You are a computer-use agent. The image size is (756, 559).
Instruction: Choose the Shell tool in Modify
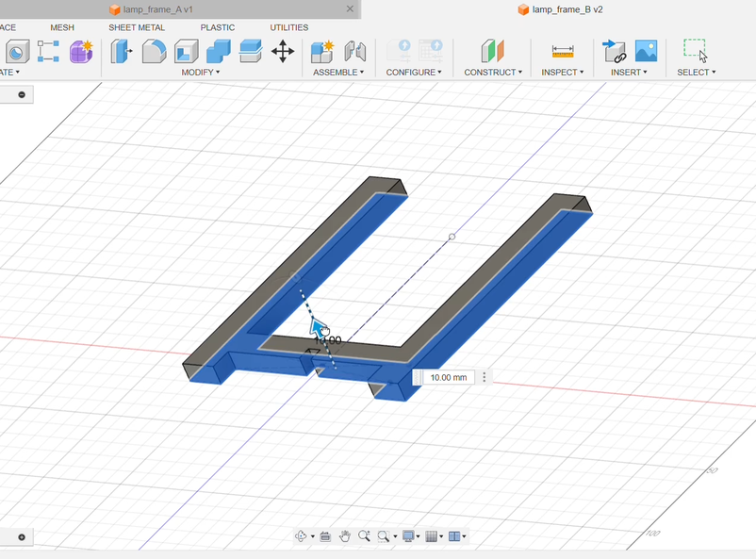(187, 51)
